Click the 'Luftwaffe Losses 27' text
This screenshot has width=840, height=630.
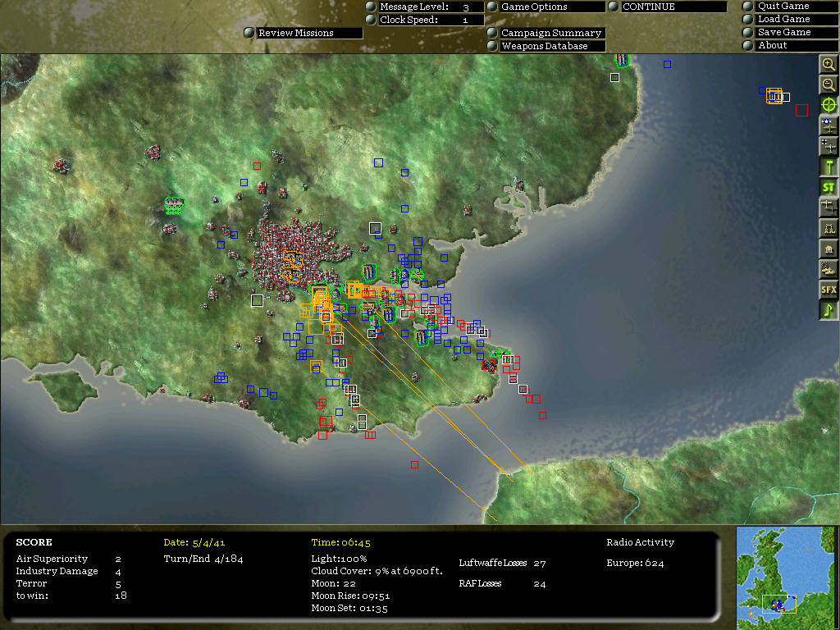pyautogui.click(x=503, y=563)
